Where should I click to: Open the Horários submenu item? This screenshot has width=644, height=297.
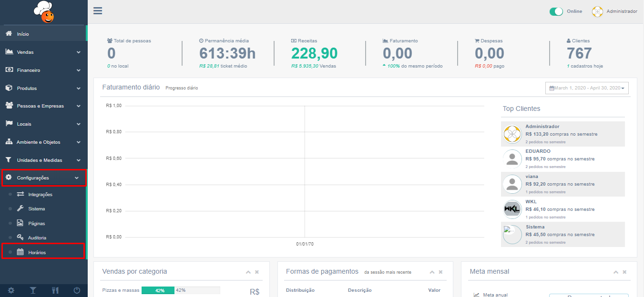[x=37, y=252]
